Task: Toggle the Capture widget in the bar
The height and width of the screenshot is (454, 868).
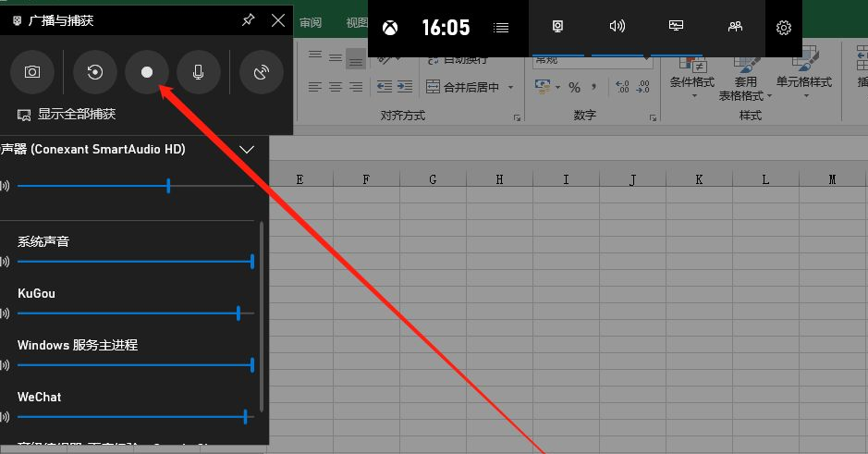Action: click(x=558, y=27)
